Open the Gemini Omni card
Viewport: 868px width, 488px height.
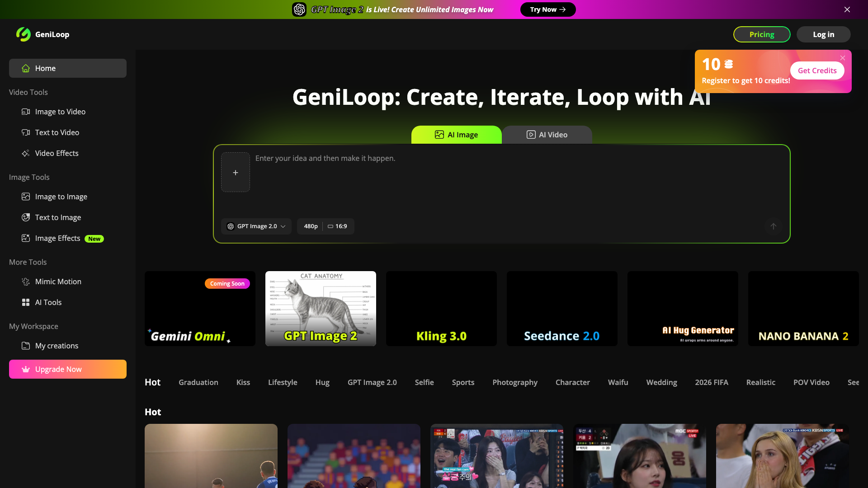point(200,309)
